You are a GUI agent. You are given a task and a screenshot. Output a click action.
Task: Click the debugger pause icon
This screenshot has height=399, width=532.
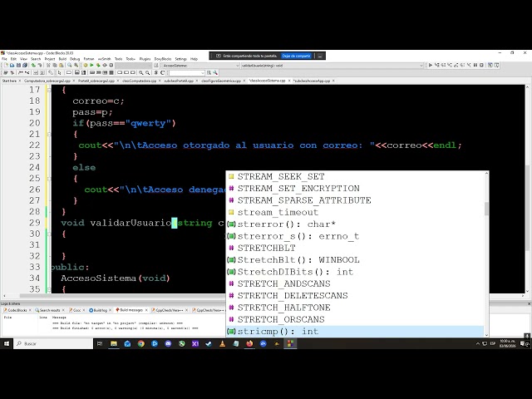coord(475,65)
